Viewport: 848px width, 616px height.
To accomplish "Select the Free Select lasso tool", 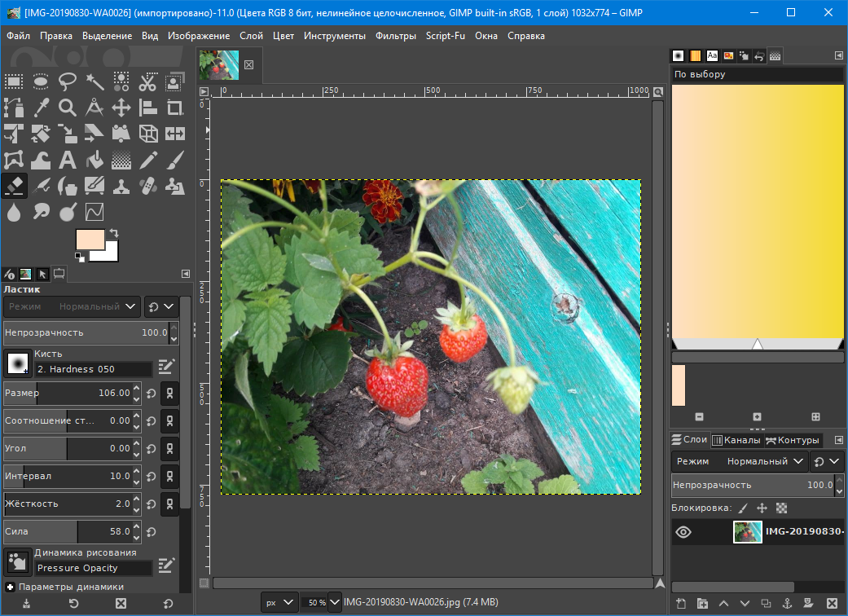I will point(68,82).
